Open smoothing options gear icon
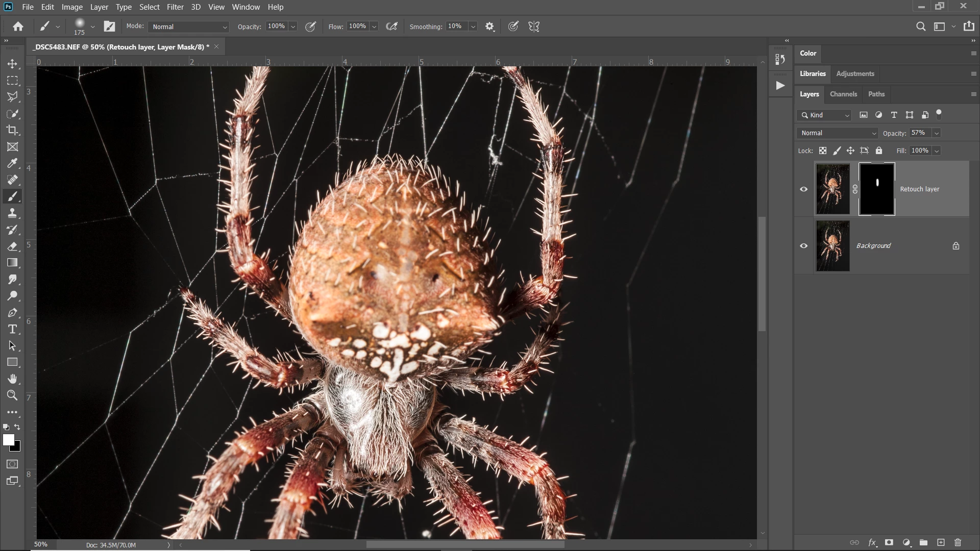The height and width of the screenshot is (551, 980). [x=489, y=27]
